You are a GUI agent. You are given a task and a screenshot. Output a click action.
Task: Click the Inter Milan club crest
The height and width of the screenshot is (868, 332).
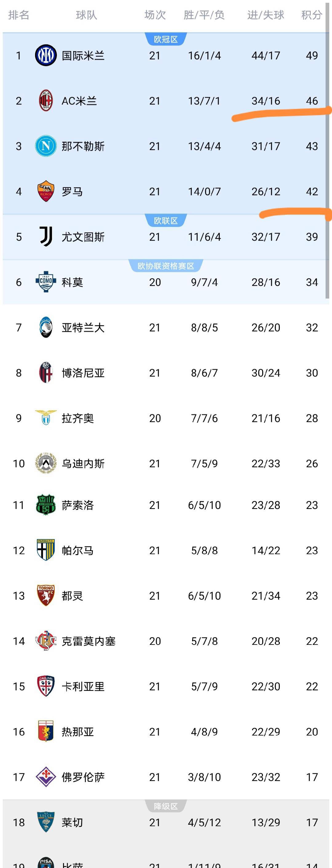(x=46, y=55)
